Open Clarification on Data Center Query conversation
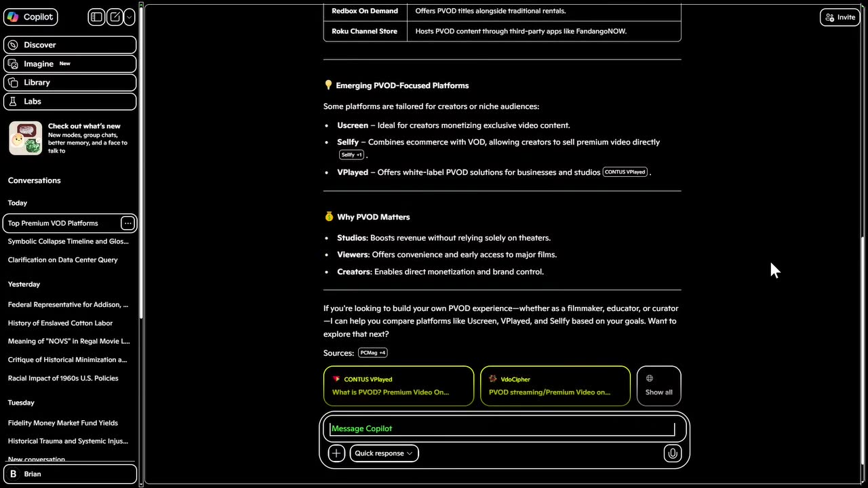Screen dimensions: 868x488 (x=63, y=260)
